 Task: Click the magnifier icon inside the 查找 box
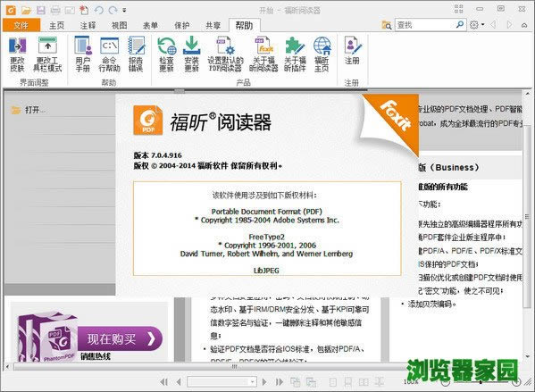click(x=460, y=25)
